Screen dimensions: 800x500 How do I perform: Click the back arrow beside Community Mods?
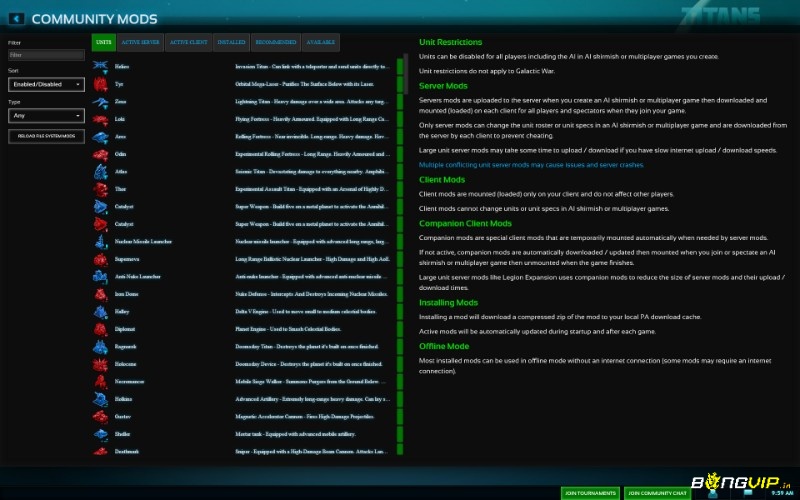[x=17, y=18]
